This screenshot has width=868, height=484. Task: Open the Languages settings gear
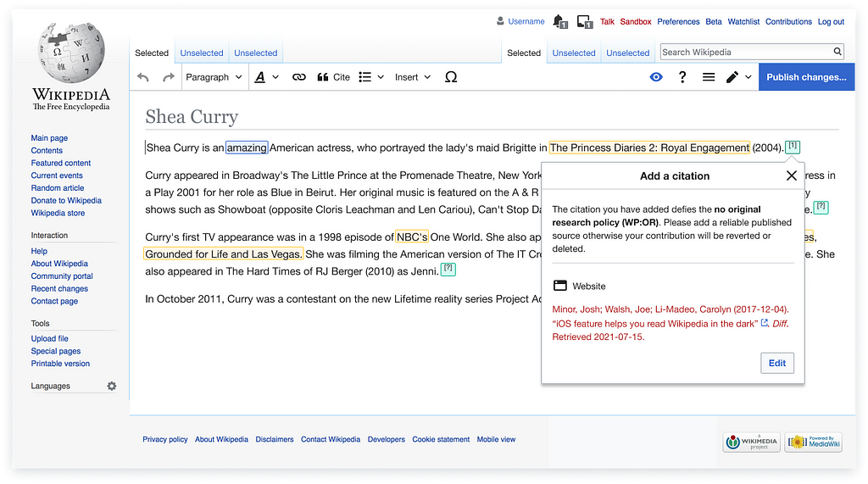coord(112,386)
